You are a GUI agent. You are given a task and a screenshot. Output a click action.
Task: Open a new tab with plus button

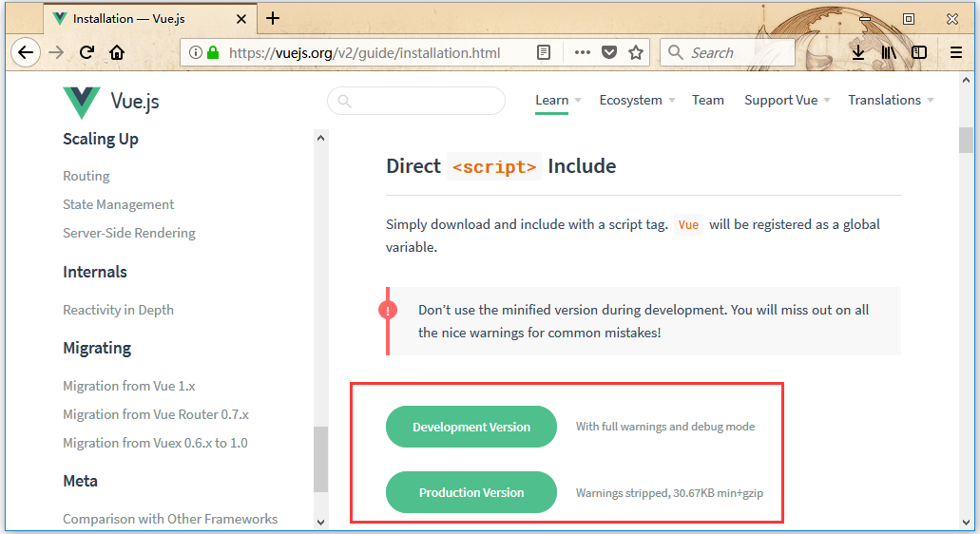coord(273,18)
